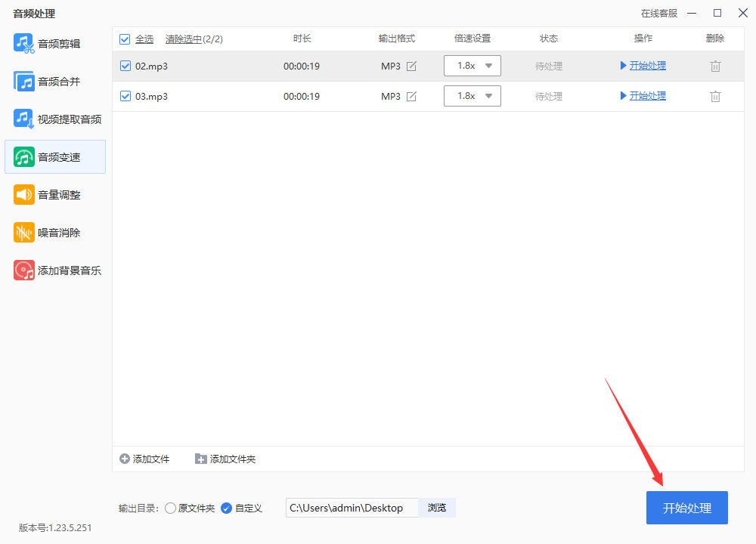756x544 pixels.
Task: Click the 倍速设置 column header
Action: point(472,39)
